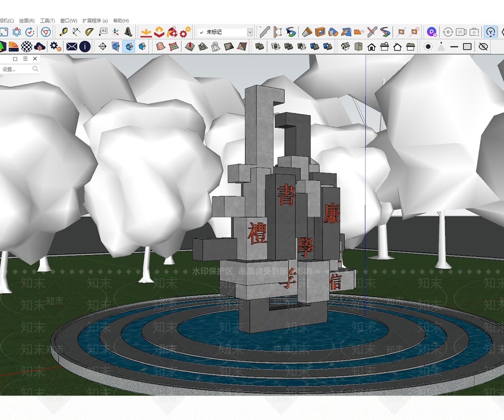Switch to Iso view house icon
The image size is (504, 420).
pos(345,47)
